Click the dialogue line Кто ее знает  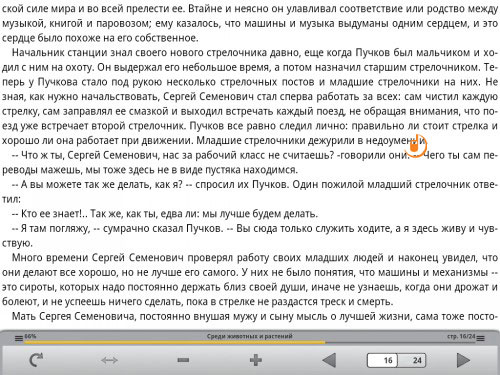pyautogui.click(x=165, y=214)
